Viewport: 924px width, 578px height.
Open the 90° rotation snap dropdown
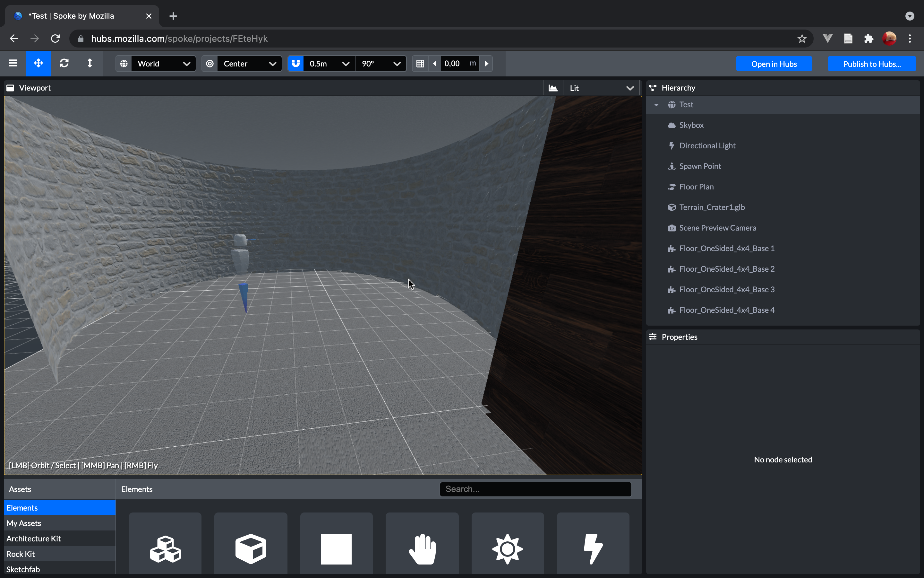[381, 64]
